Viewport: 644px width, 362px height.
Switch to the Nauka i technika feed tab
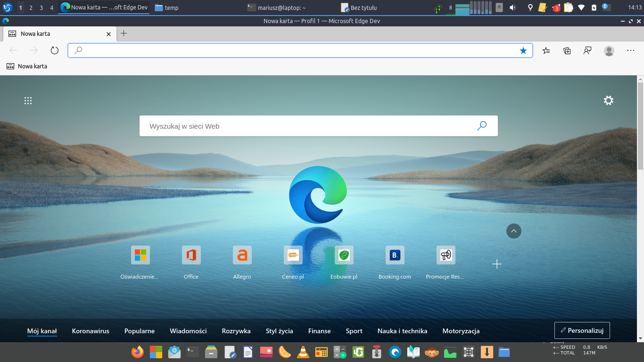(402, 331)
